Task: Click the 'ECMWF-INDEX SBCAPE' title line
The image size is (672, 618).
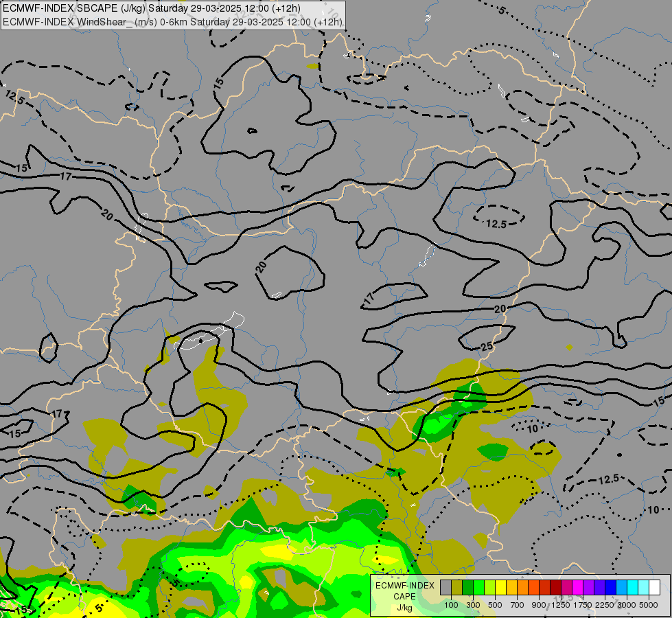Action: click(x=151, y=8)
